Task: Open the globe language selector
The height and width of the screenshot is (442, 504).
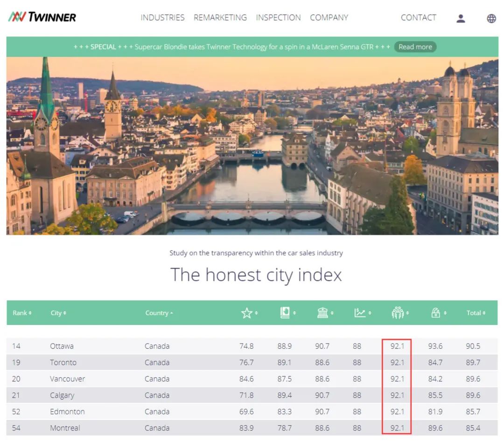Action: [x=491, y=18]
